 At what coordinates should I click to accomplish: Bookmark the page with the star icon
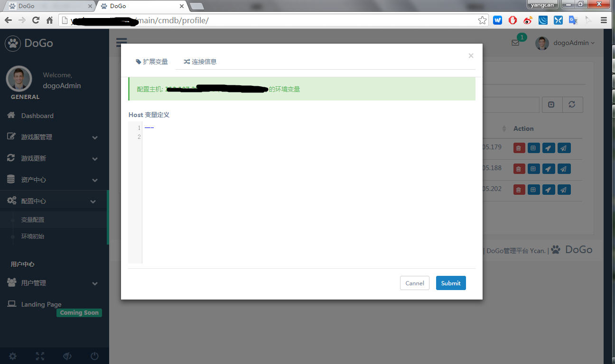click(x=482, y=20)
